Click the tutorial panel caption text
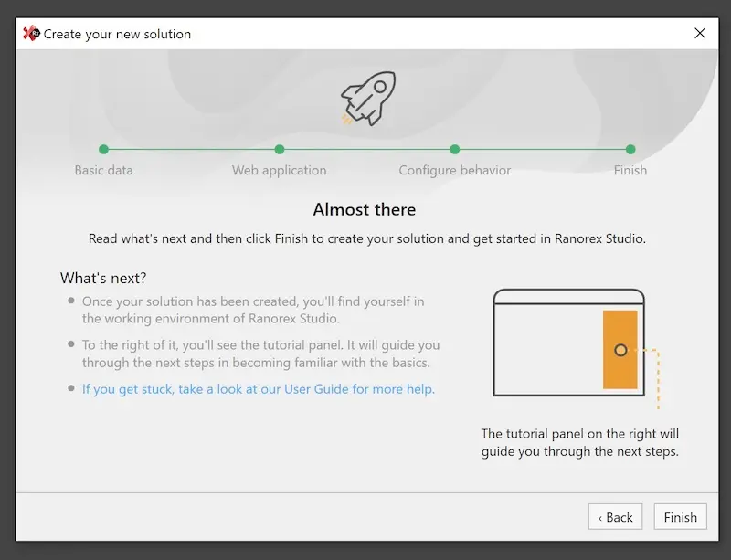Image resolution: width=731 pixels, height=560 pixels. (x=580, y=442)
